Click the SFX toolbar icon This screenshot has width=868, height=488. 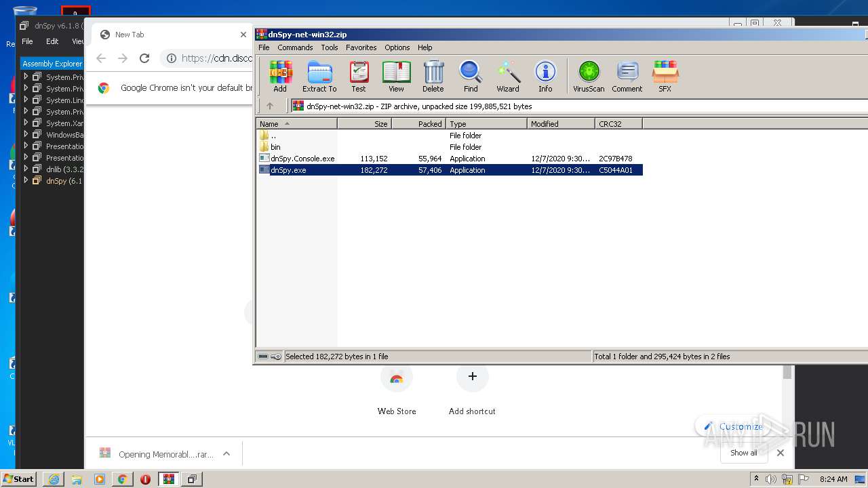[665, 76]
